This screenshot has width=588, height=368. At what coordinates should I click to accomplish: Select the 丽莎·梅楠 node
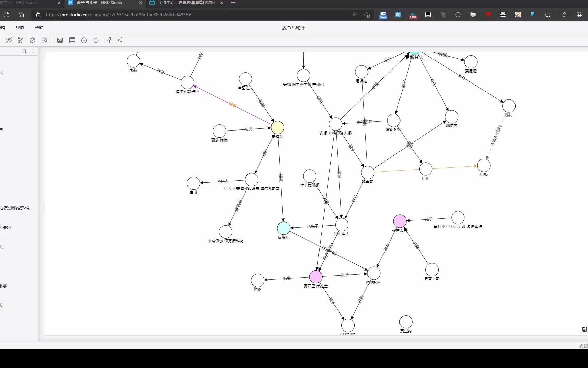click(219, 131)
